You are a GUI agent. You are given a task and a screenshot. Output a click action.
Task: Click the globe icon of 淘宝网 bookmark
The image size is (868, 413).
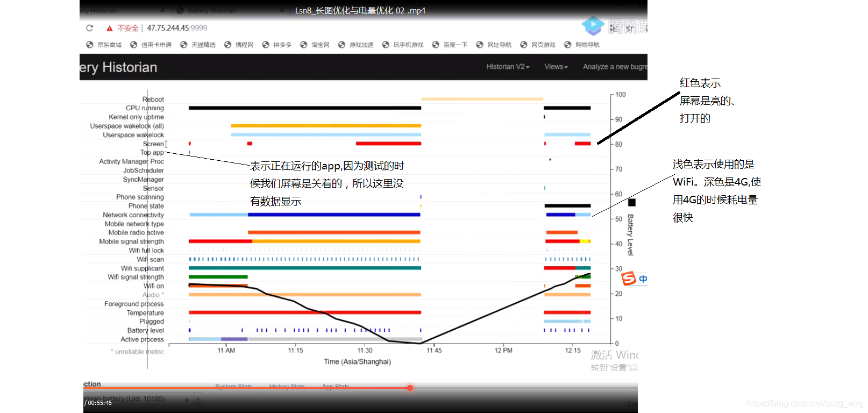(x=304, y=45)
